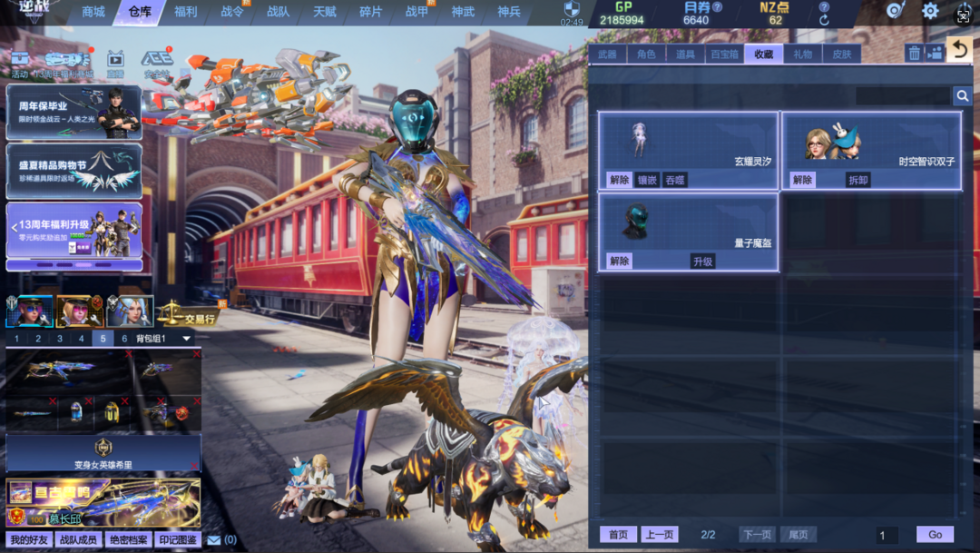Switch to backpack slot 1
Viewport: 980px width, 553px height.
point(17,339)
